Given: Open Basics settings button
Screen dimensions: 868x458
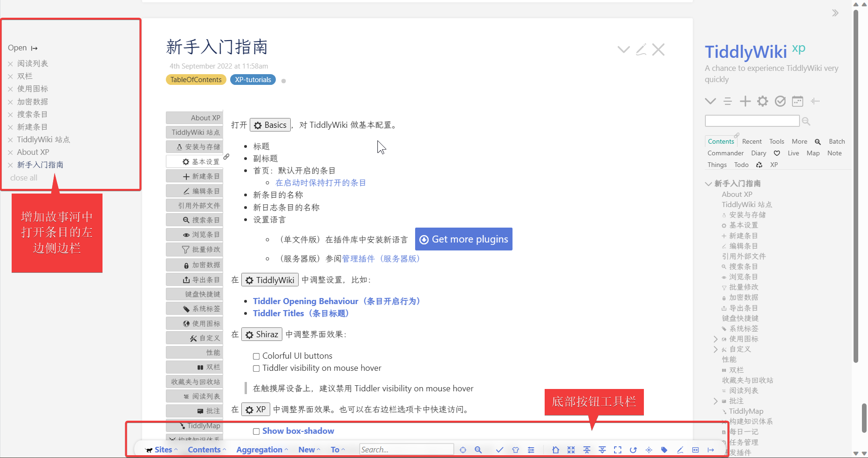Looking at the screenshot, I should coord(270,125).
